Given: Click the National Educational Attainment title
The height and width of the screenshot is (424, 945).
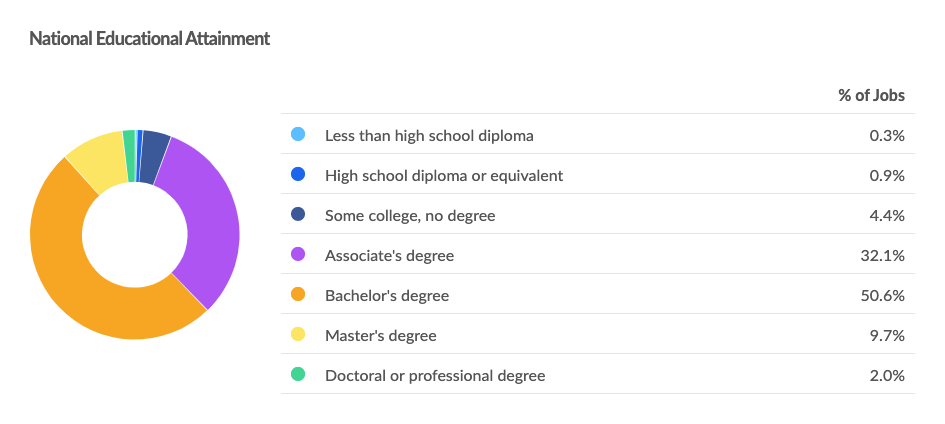Looking at the screenshot, I should tap(149, 39).
